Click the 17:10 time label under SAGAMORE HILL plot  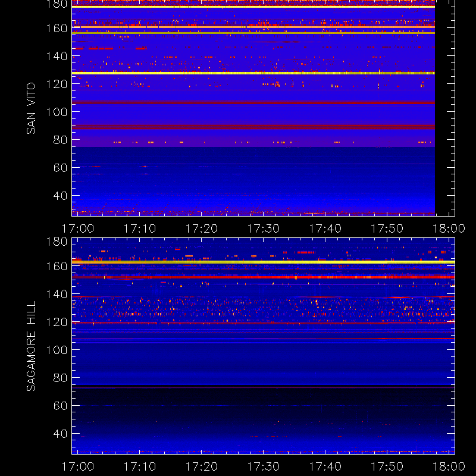click(140, 466)
